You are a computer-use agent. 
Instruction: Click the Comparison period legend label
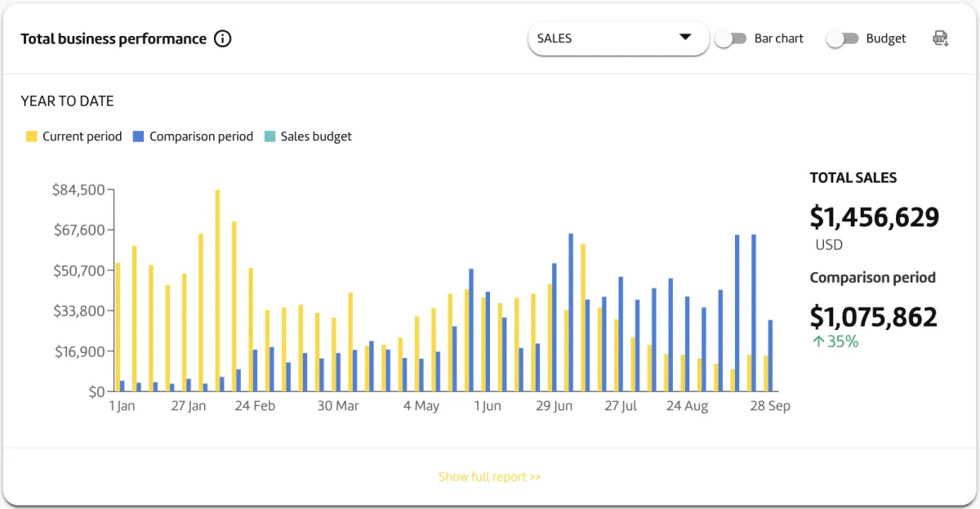[x=201, y=136]
